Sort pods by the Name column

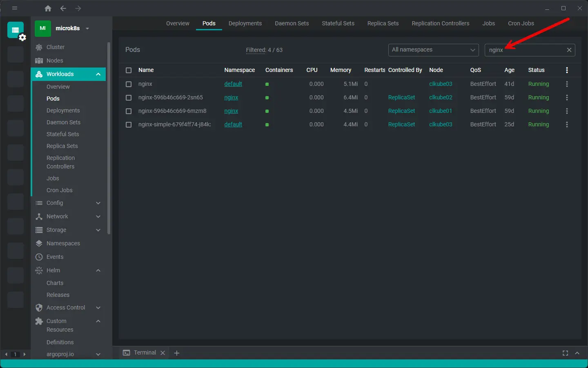click(x=146, y=70)
